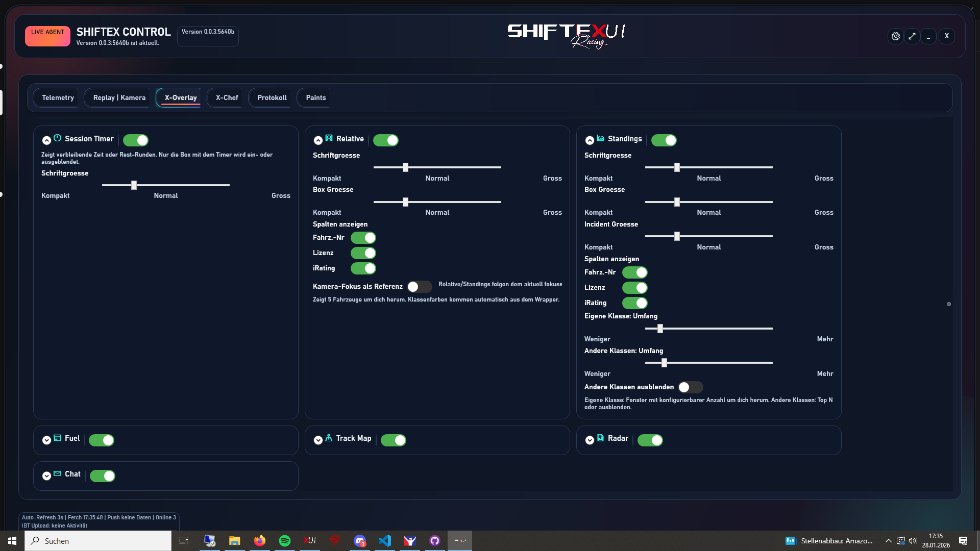Screen dimensions: 980x551
Task: Click the Standings leaderboard icon
Action: 601,138
